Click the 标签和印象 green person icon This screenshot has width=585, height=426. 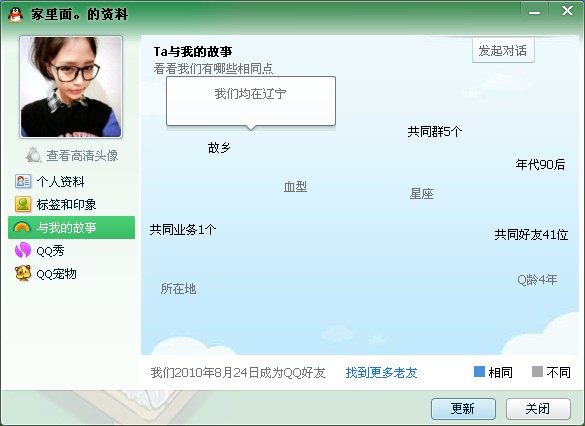[23, 204]
